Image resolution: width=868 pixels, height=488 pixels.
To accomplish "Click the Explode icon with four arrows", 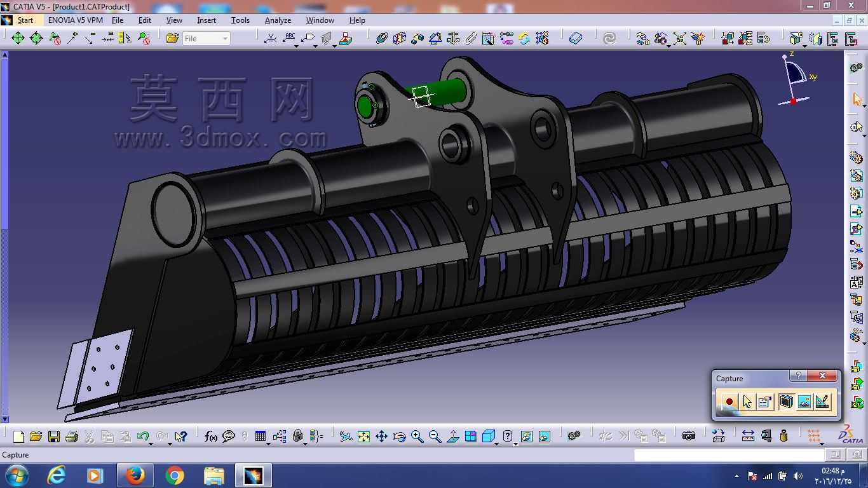I will (x=679, y=39).
